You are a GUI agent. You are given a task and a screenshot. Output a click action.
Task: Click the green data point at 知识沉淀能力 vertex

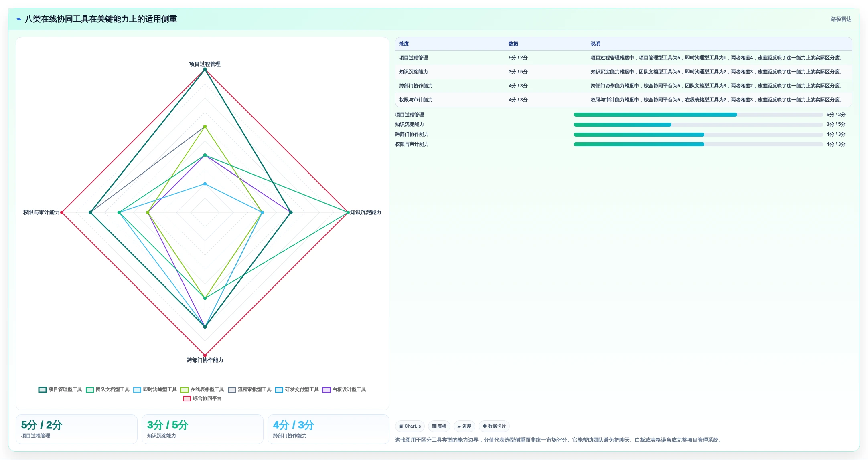(x=348, y=212)
